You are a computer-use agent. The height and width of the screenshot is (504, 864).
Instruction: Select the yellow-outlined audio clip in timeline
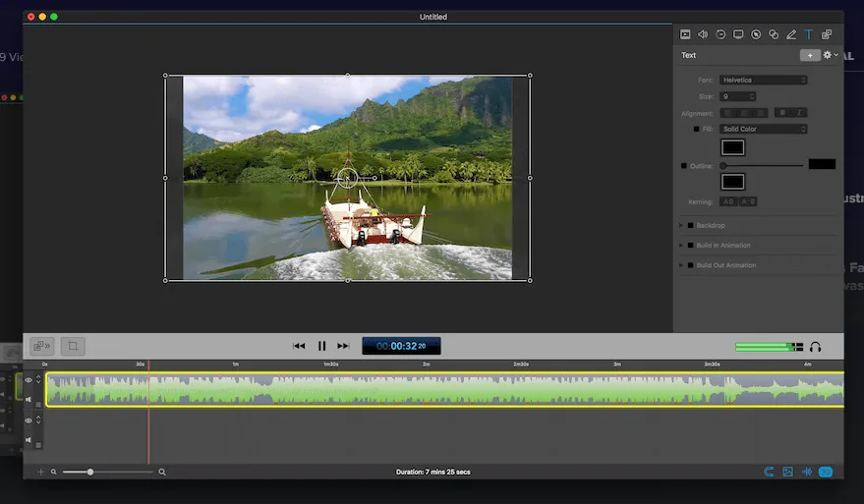[x=444, y=389]
